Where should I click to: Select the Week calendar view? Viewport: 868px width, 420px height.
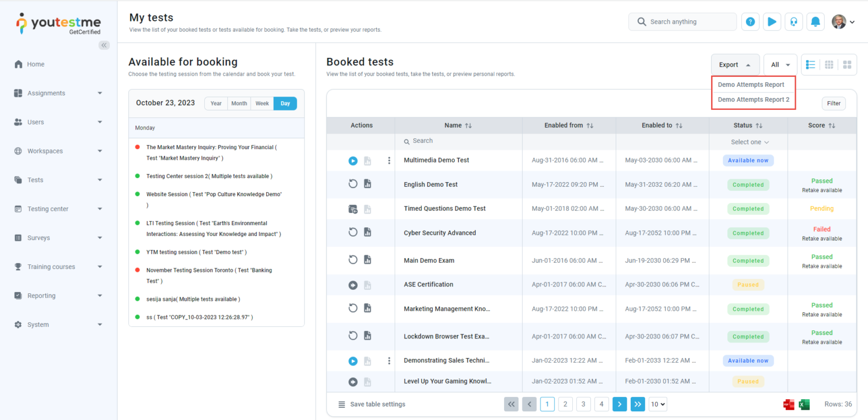pyautogui.click(x=262, y=104)
